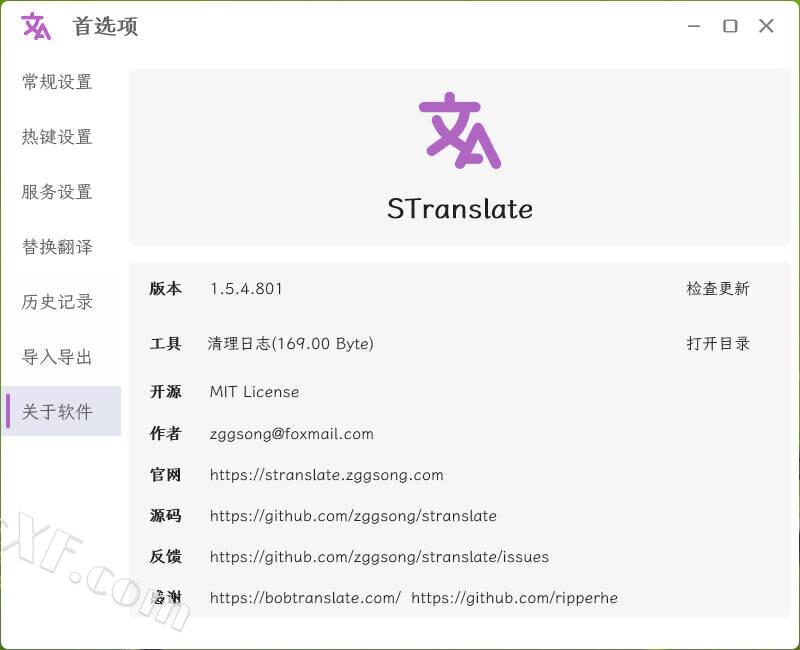The image size is (800, 650).
Task: Open the MIT License link
Action: coord(254,392)
